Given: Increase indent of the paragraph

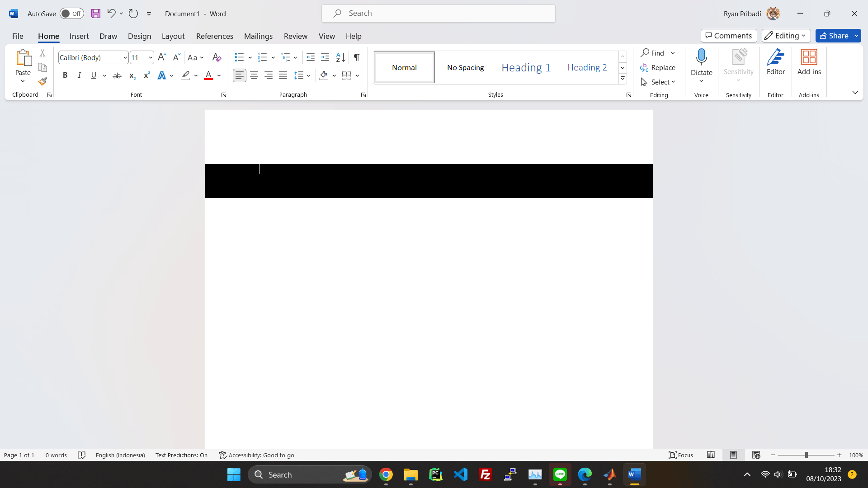Looking at the screenshot, I should pos(325,57).
